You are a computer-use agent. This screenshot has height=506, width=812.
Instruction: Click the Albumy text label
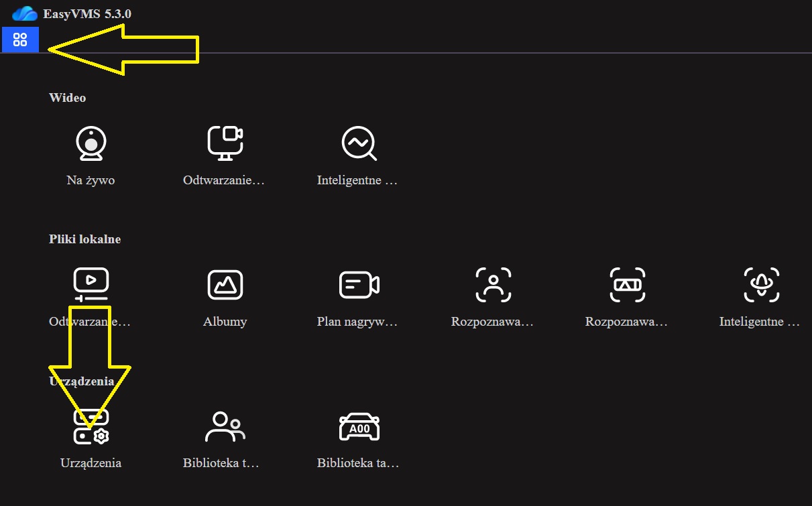tap(225, 322)
